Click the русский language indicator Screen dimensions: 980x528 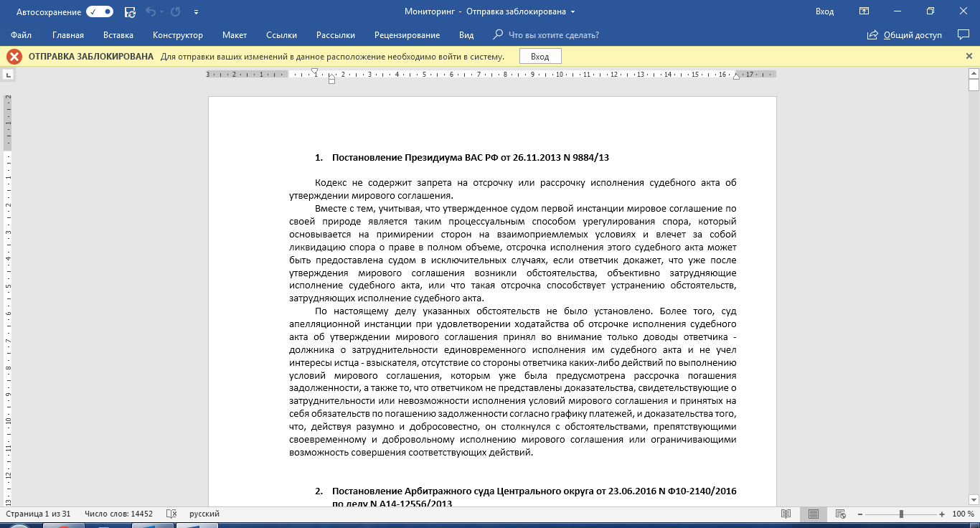tap(204, 514)
